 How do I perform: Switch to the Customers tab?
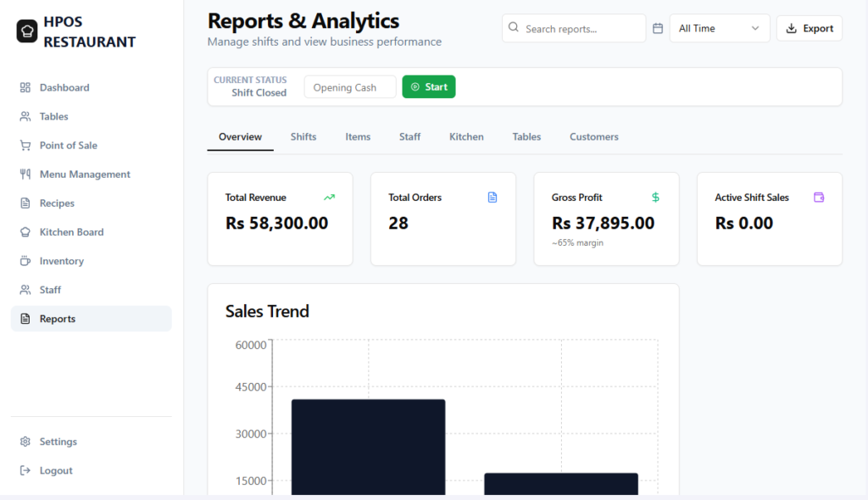point(593,136)
